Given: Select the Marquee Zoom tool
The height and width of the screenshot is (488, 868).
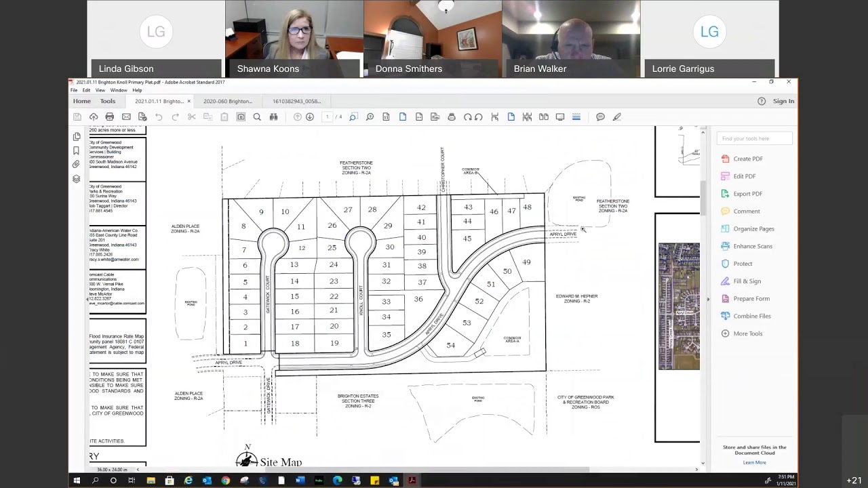Looking at the screenshot, I should 353,117.
